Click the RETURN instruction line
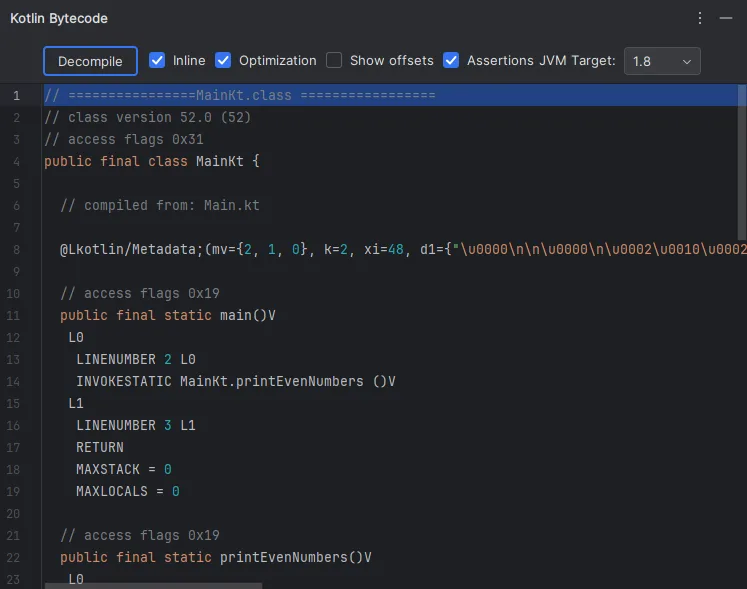 pos(100,447)
